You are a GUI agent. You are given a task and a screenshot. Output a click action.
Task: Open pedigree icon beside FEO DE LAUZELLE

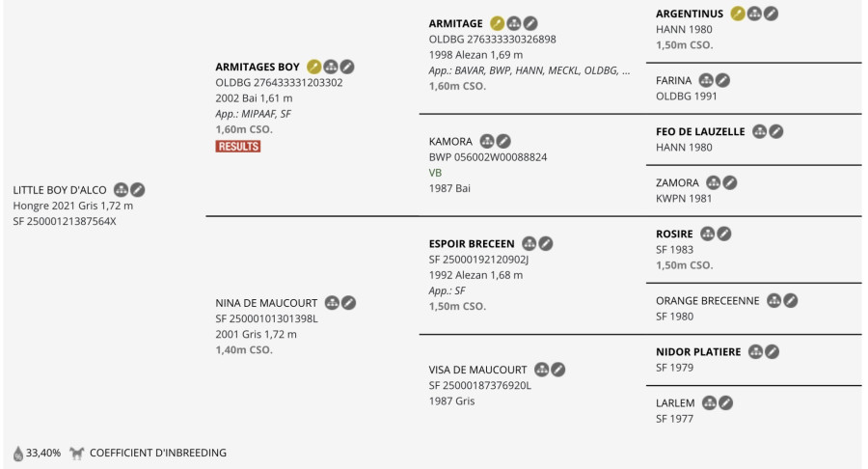(760, 131)
